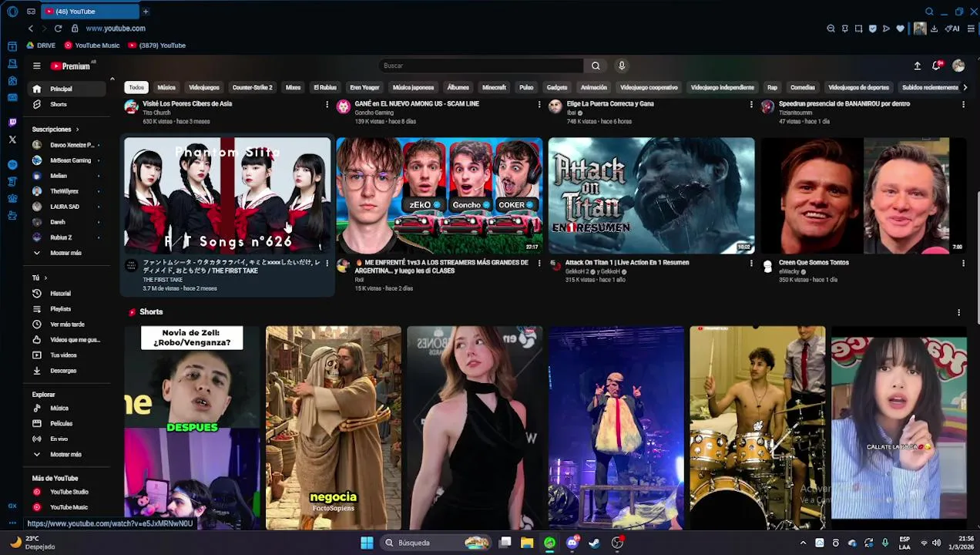The width and height of the screenshot is (980, 555).
Task: Open the browser main menu (three lines)
Action: [969, 29]
